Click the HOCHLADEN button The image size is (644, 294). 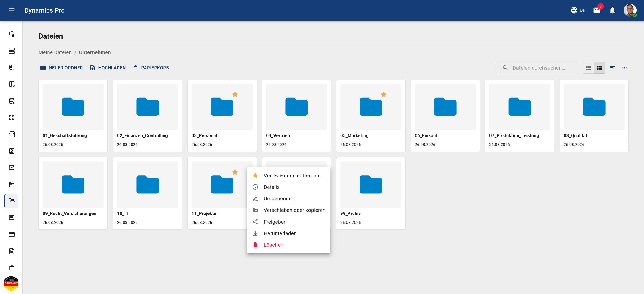point(108,68)
